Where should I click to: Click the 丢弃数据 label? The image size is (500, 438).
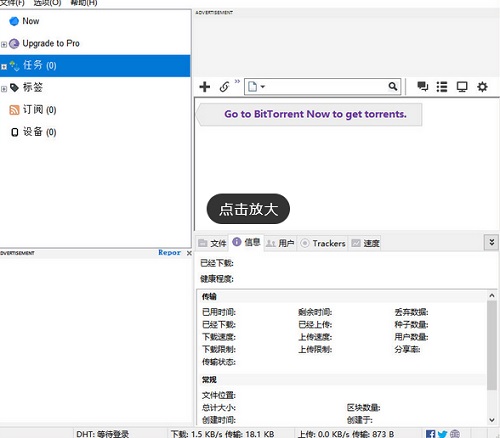(x=411, y=312)
